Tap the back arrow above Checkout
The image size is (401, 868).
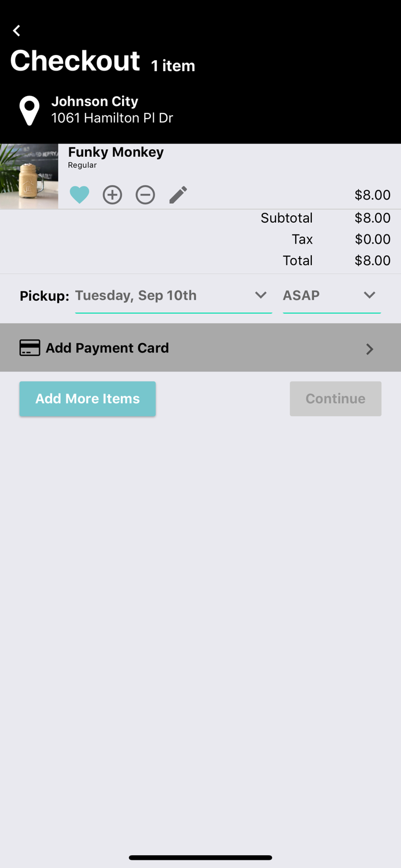click(17, 31)
